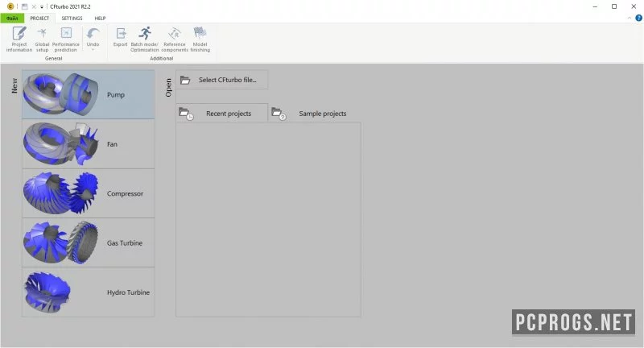This screenshot has width=644, height=348.
Task: Minimize the CFturbo window
Action: click(x=595, y=6)
